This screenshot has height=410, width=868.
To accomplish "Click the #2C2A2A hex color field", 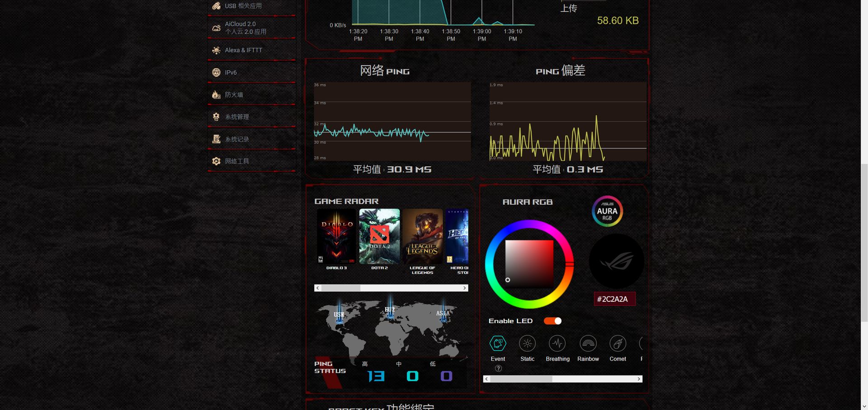I will point(614,299).
